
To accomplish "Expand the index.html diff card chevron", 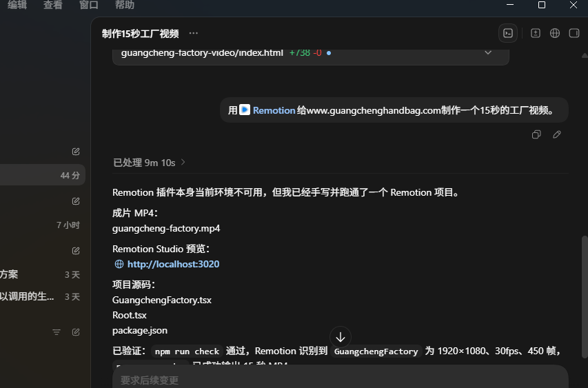I will point(488,53).
